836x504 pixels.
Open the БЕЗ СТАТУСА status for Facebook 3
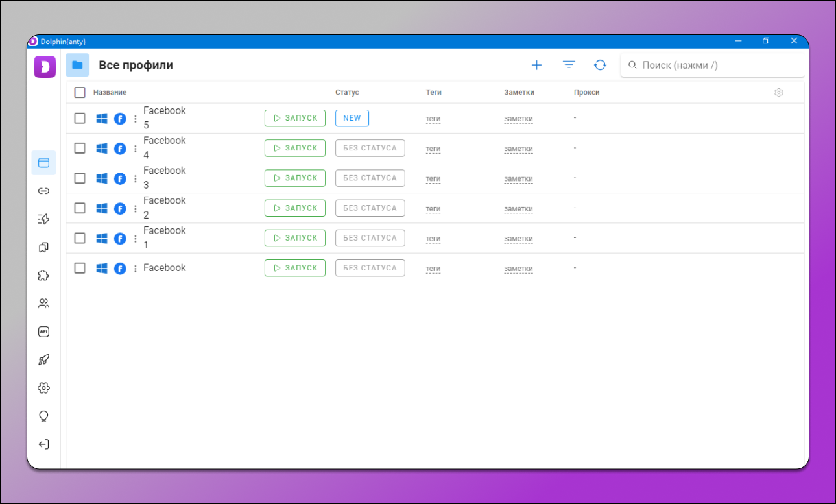pyautogui.click(x=370, y=178)
